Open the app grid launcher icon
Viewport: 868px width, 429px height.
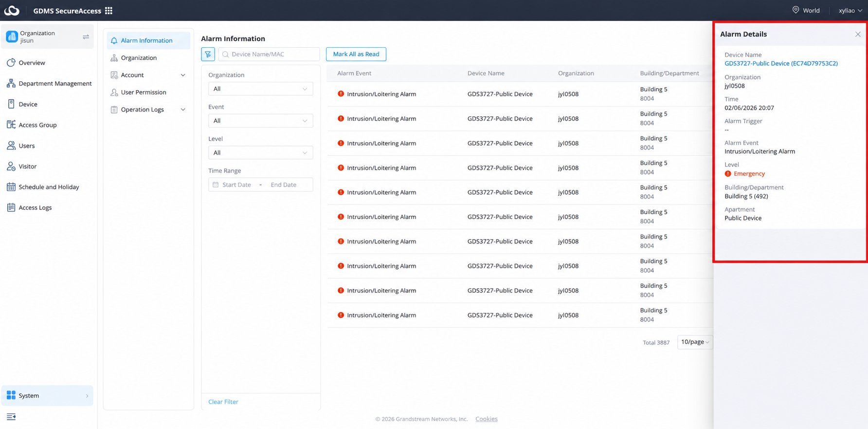click(108, 11)
